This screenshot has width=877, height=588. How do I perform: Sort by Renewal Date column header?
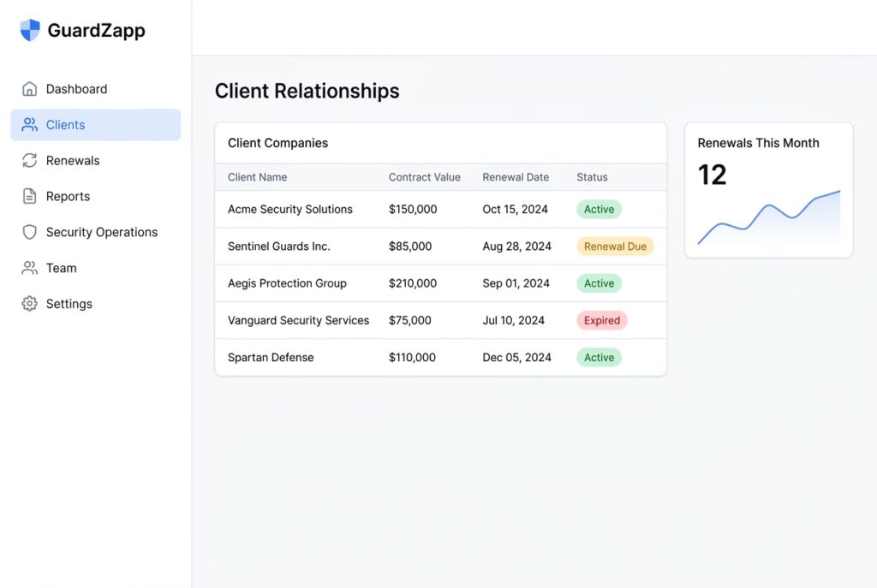(516, 177)
